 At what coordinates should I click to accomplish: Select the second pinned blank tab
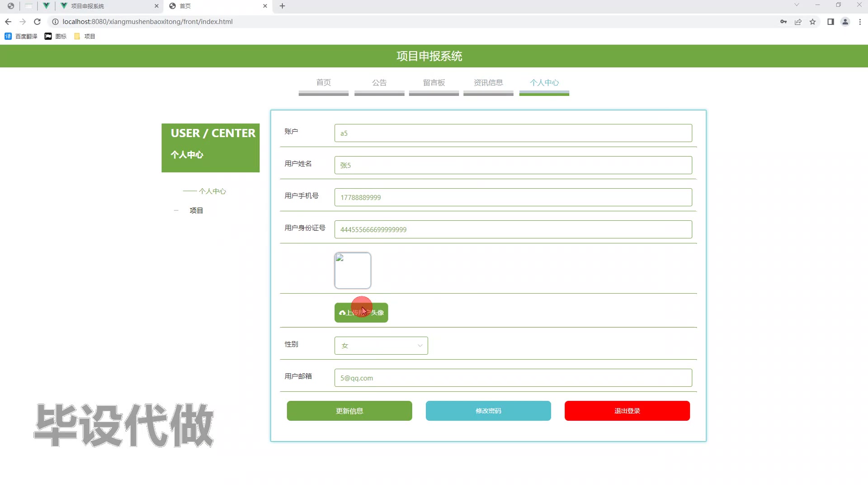coord(28,6)
